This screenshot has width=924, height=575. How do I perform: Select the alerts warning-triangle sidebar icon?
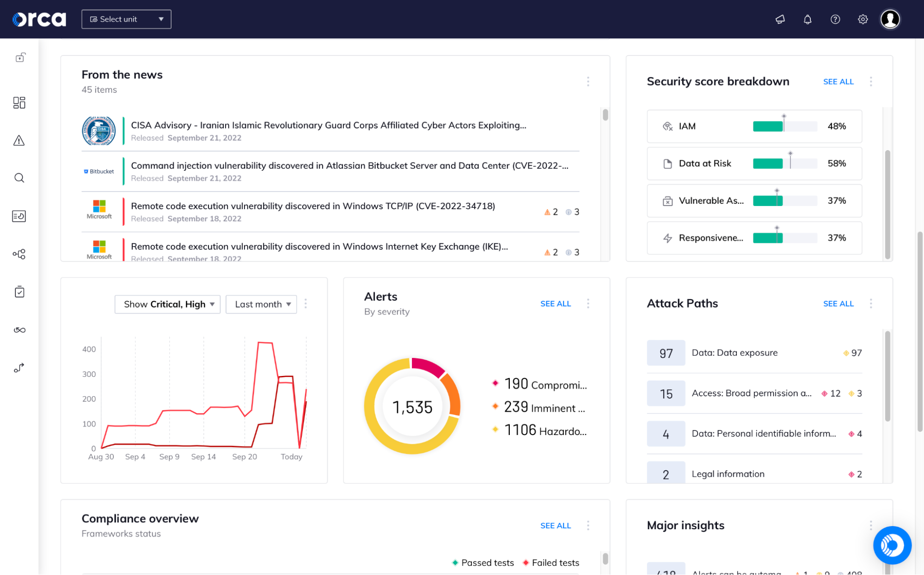pyautogui.click(x=19, y=141)
